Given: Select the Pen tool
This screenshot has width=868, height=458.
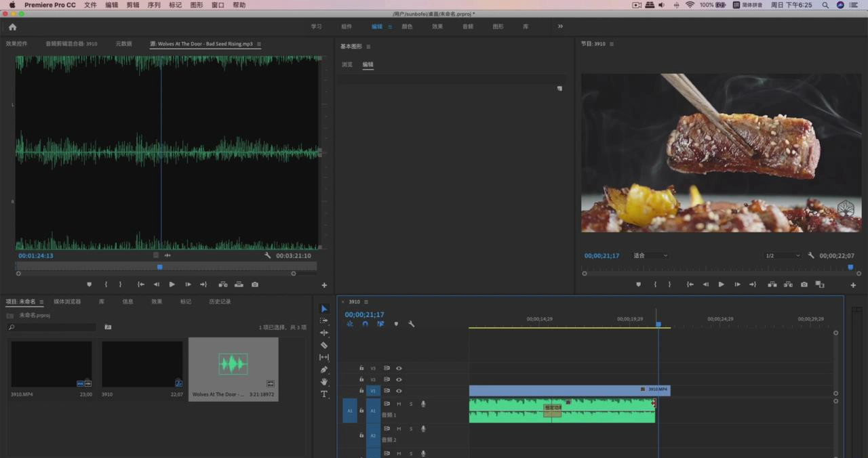Looking at the screenshot, I should pos(323,369).
